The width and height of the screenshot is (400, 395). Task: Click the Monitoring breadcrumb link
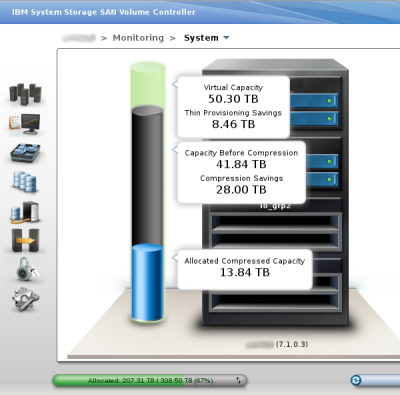click(x=138, y=38)
